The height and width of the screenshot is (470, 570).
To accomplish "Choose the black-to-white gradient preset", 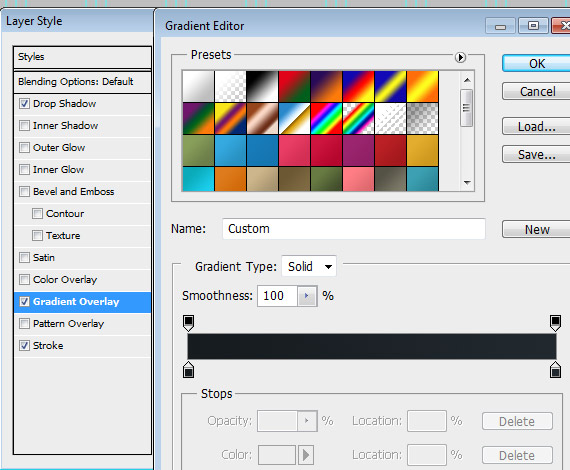I will 262,86.
